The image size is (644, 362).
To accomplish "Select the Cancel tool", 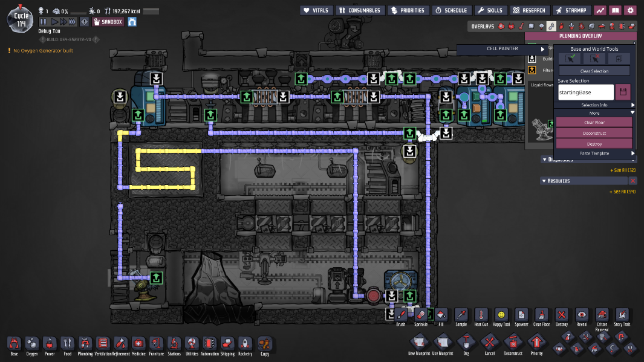I will point(490,343).
